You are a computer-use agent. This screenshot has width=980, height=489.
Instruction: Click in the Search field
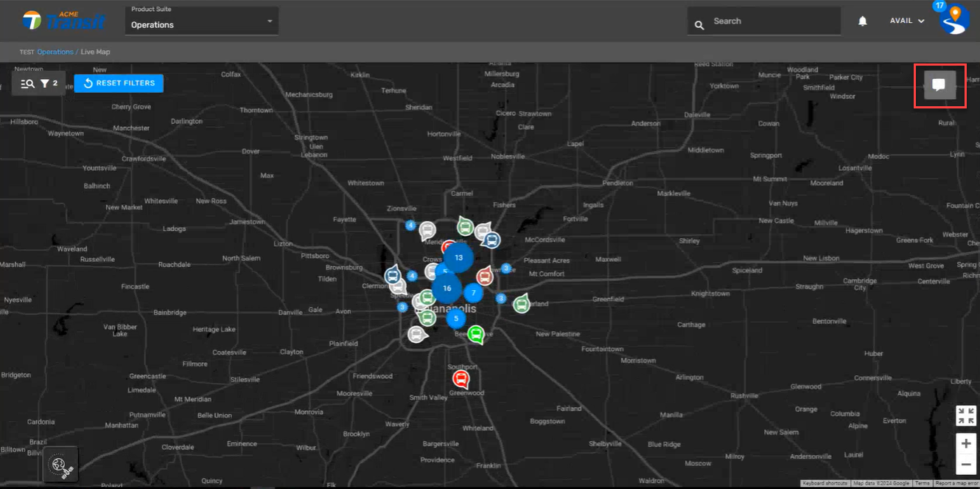tap(772, 21)
